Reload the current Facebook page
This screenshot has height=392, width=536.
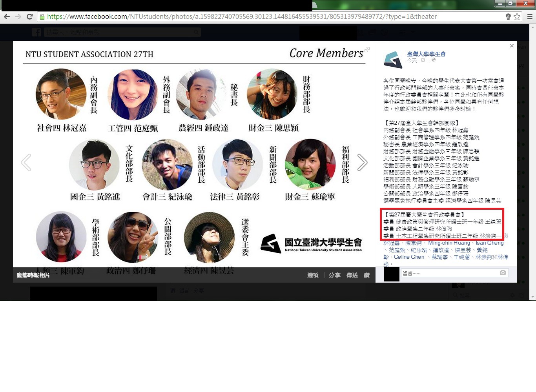click(29, 16)
